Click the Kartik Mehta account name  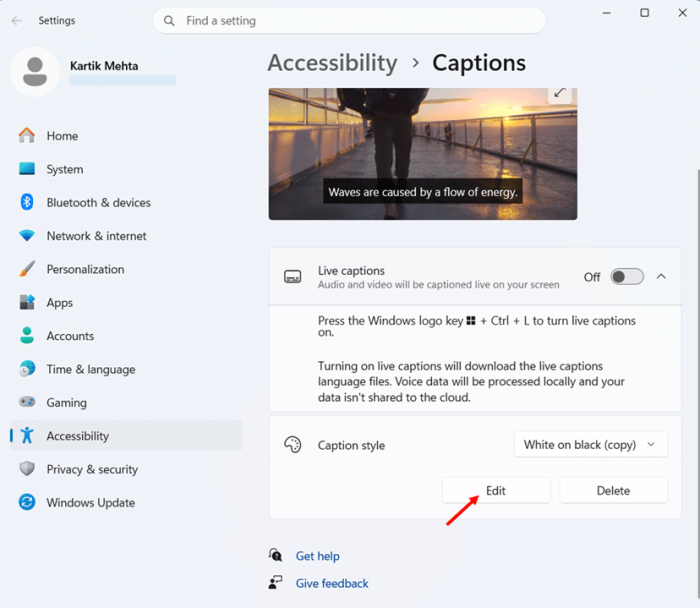tap(104, 66)
